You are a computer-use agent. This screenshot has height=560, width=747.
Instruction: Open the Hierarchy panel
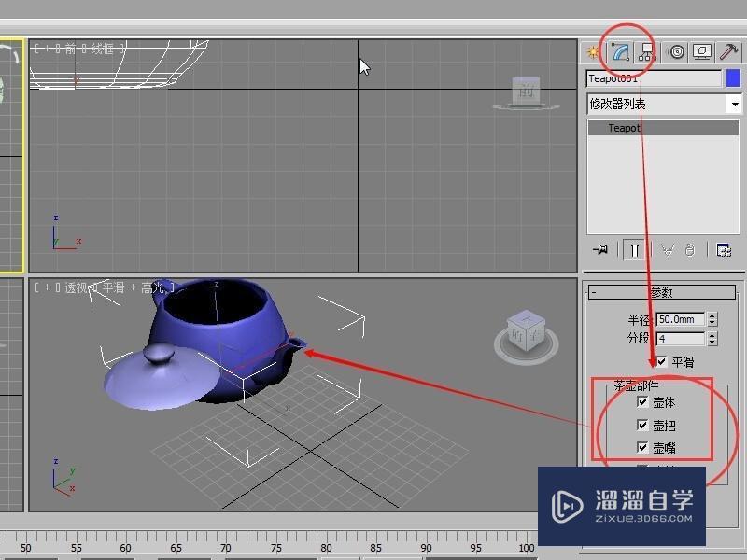646,51
